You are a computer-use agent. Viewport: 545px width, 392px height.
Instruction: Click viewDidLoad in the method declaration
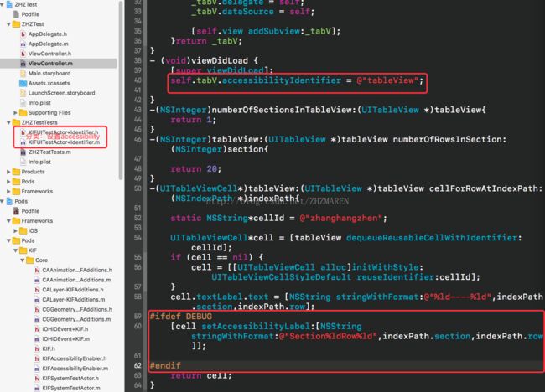click(220, 60)
